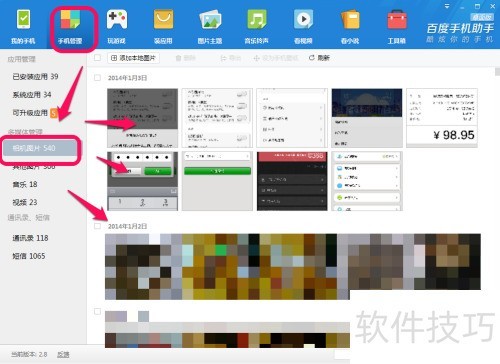500x364 pixels.
Task: Click the 当前版本: 2.8 text
Action: click(29, 354)
